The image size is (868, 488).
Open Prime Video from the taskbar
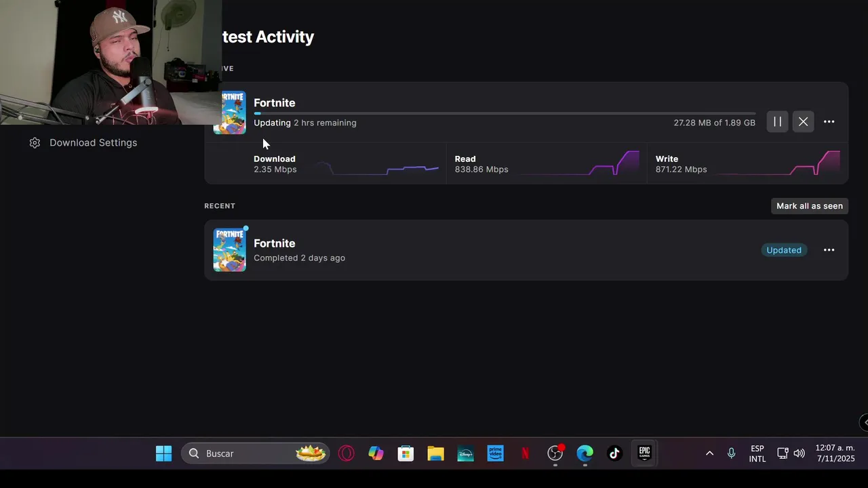(x=495, y=453)
